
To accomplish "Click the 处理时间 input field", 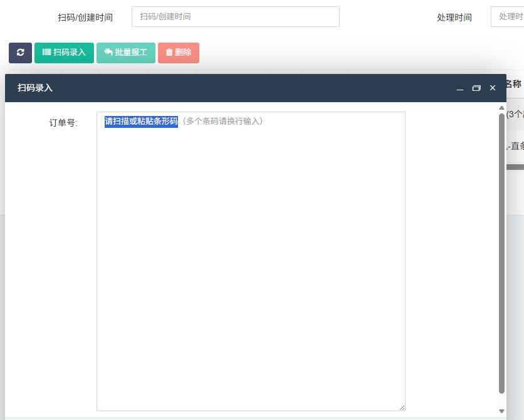I will pyautogui.click(x=507, y=17).
